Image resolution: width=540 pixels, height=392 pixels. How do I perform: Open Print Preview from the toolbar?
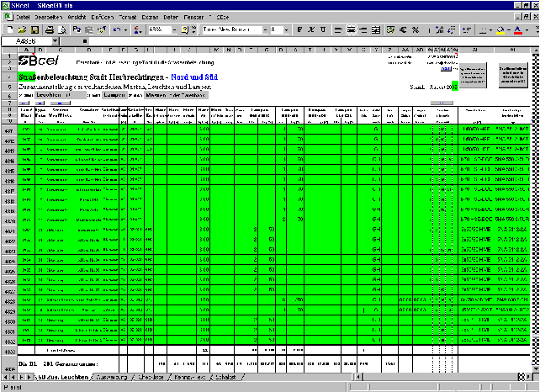tap(62, 30)
